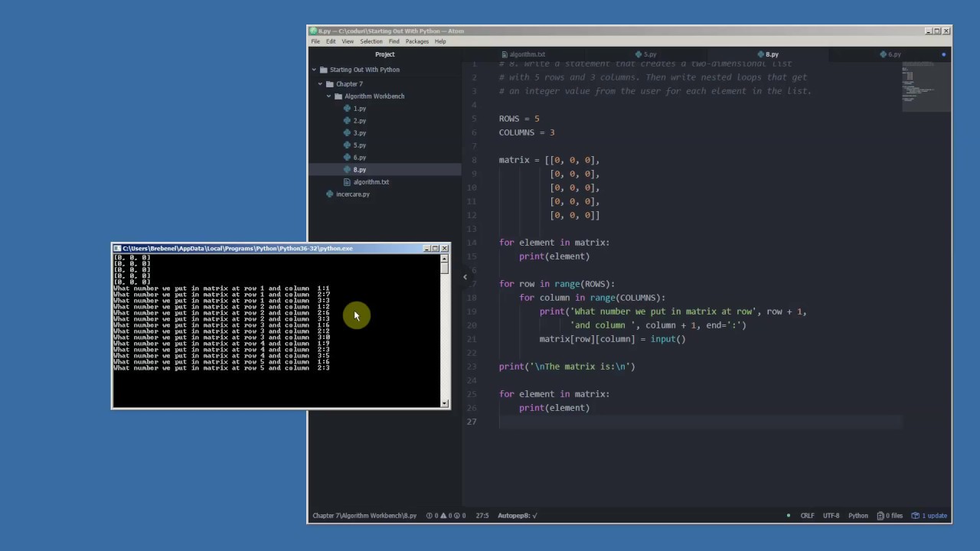The height and width of the screenshot is (551, 980).
Task: Click the console scrollbar down arrow
Action: pyautogui.click(x=444, y=403)
